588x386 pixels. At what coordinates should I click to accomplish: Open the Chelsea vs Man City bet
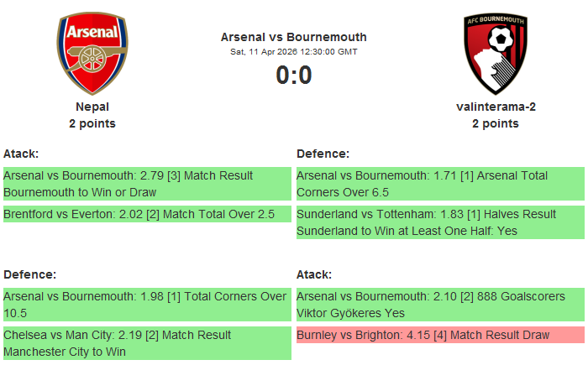tap(147, 343)
